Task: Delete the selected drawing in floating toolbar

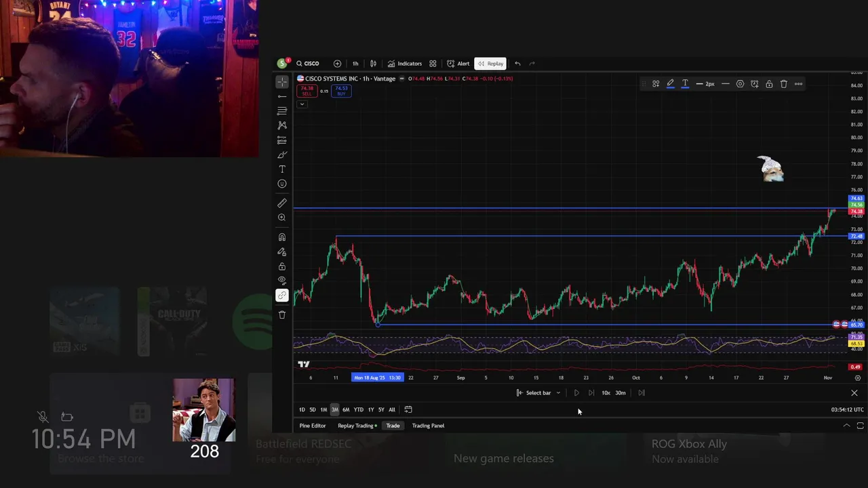Action: (x=784, y=84)
